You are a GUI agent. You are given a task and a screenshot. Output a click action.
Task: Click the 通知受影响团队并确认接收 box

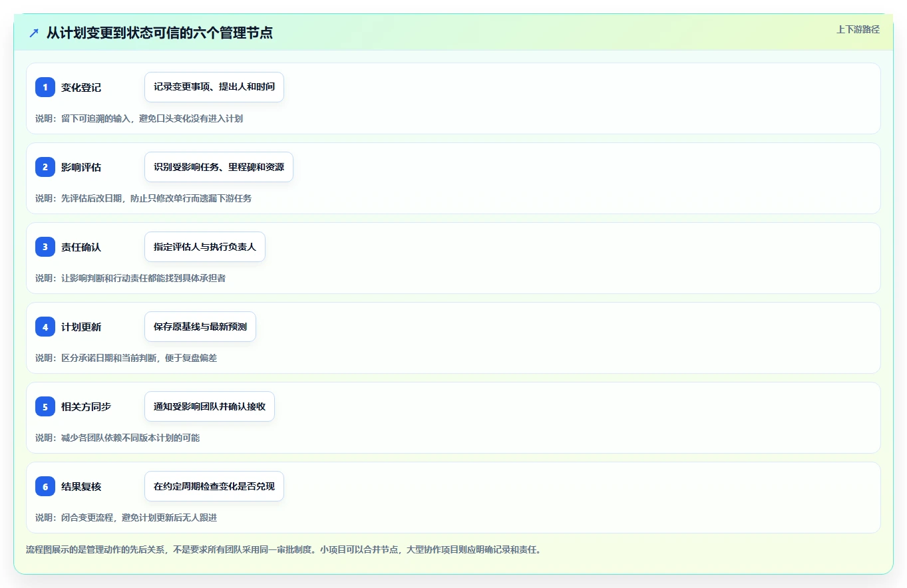210,406
